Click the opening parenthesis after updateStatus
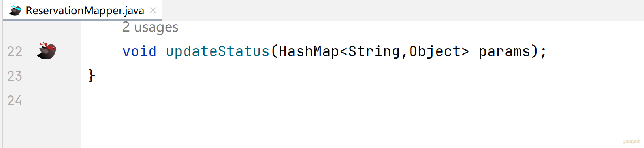This screenshot has width=644, height=148. click(x=274, y=51)
